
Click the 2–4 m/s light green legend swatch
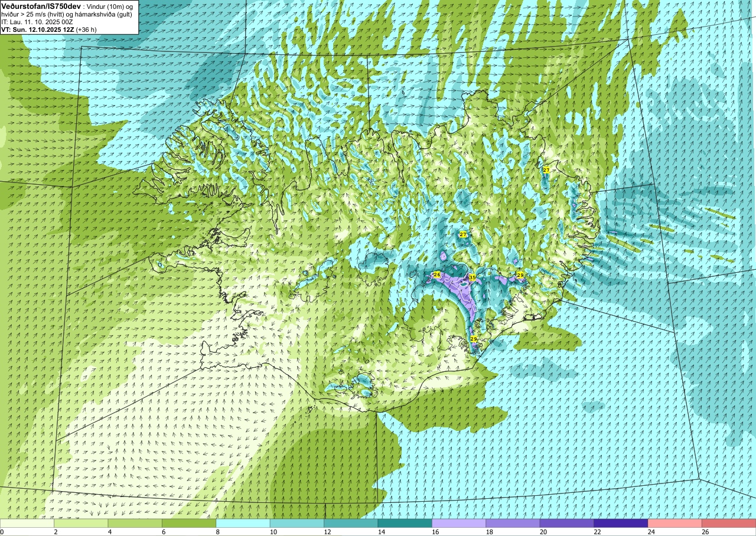coord(81,523)
